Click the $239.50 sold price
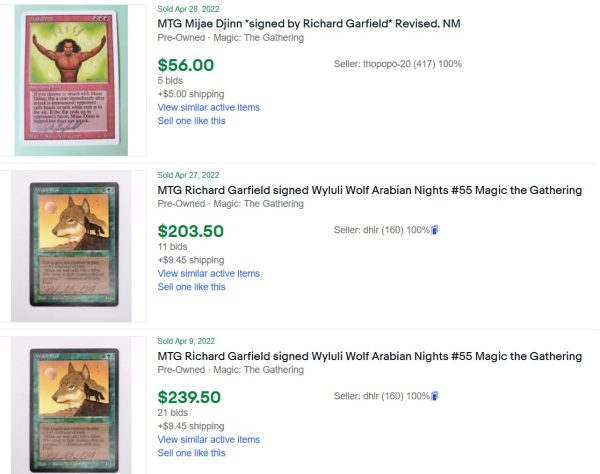This screenshot has width=600, height=474. pos(191,397)
